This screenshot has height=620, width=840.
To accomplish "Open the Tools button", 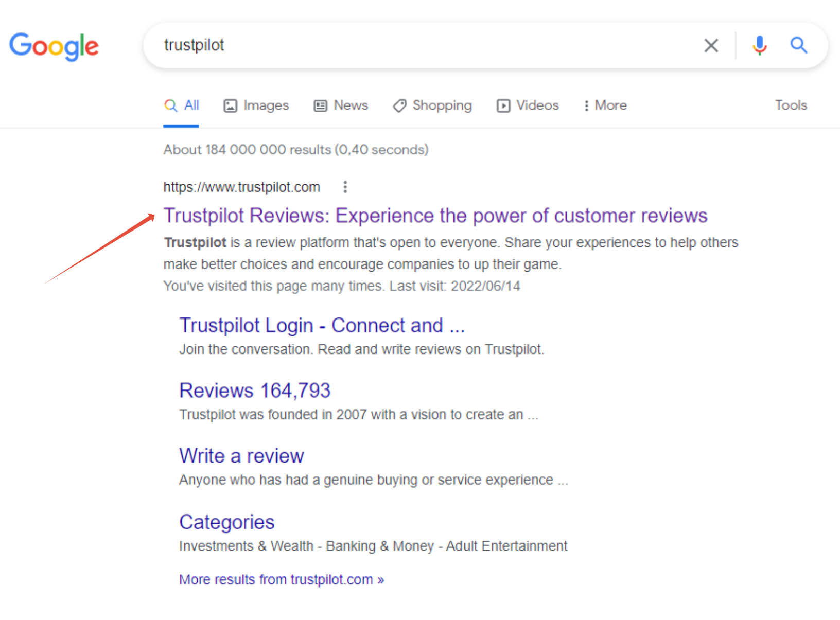I will [791, 105].
